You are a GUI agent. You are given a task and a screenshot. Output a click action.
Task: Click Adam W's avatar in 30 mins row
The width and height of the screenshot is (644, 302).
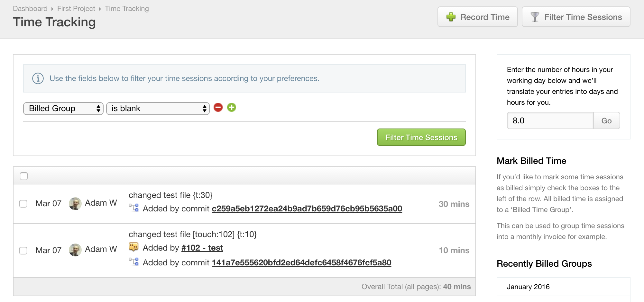(75, 204)
